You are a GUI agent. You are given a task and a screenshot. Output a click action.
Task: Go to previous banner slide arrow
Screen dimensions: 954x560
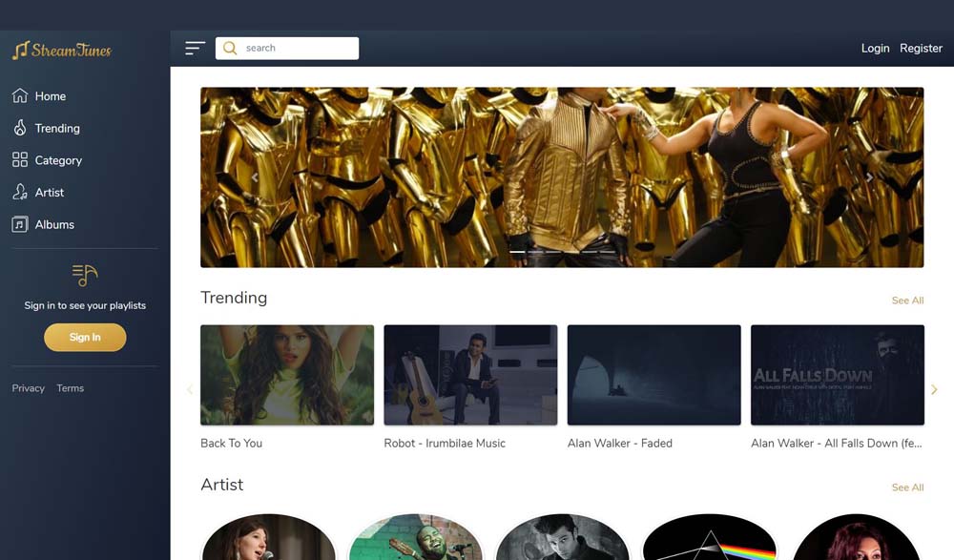pyautogui.click(x=255, y=177)
